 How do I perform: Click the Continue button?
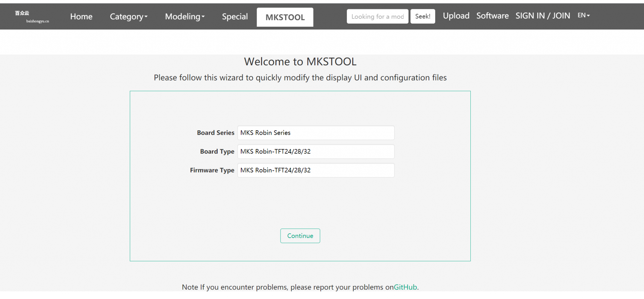tap(300, 236)
